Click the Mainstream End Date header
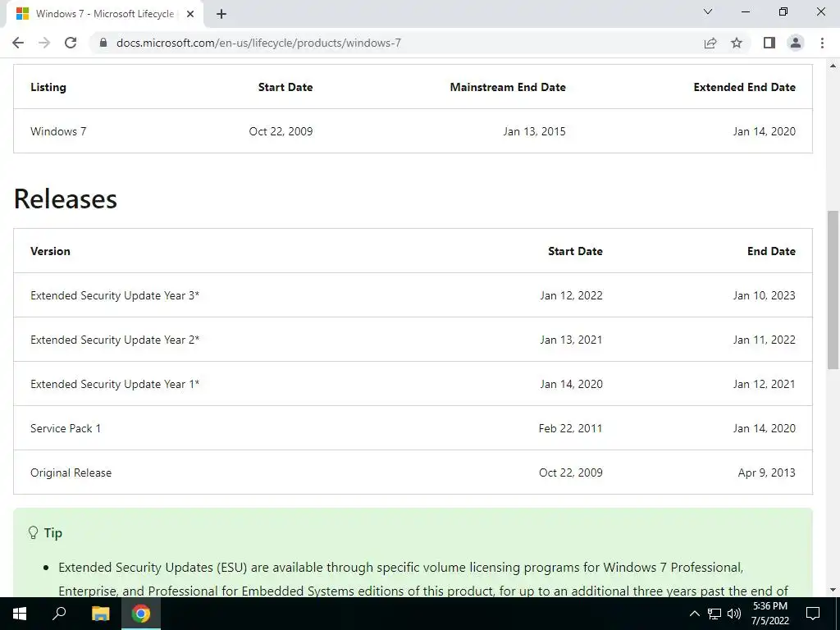The width and height of the screenshot is (840, 630). [x=508, y=87]
